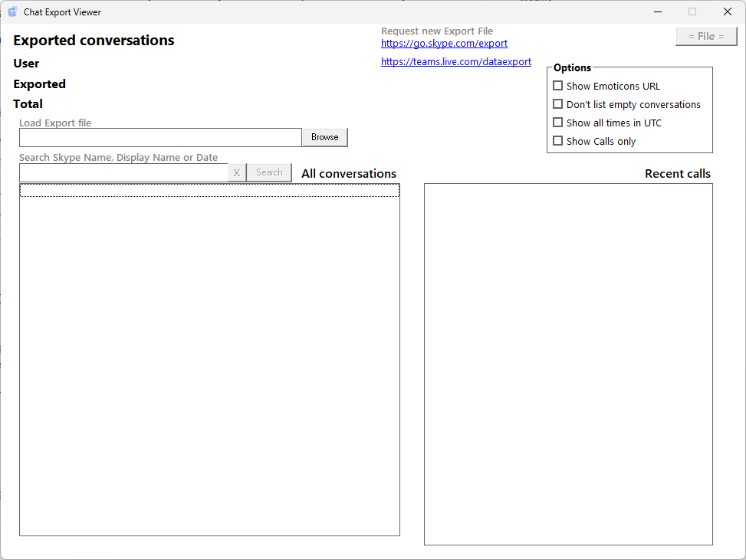This screenshot has height=560, width=746.
Task: Minimize the Chat Export Viewer window
Action: coord(658,12)
